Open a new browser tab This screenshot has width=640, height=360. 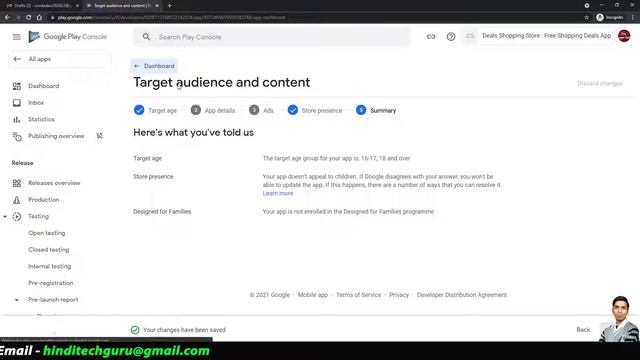coord(169,6)
